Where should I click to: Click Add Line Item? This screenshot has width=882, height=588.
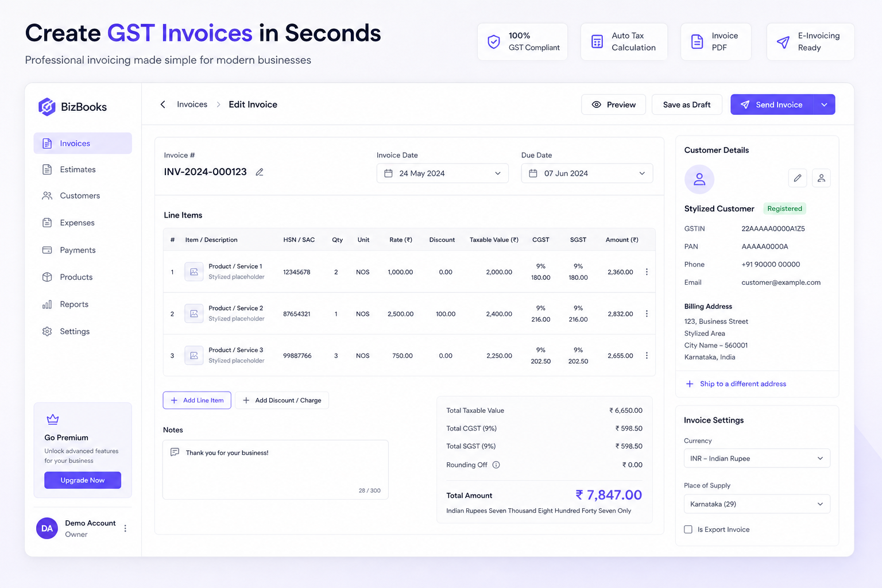click(x=197, y=400)
